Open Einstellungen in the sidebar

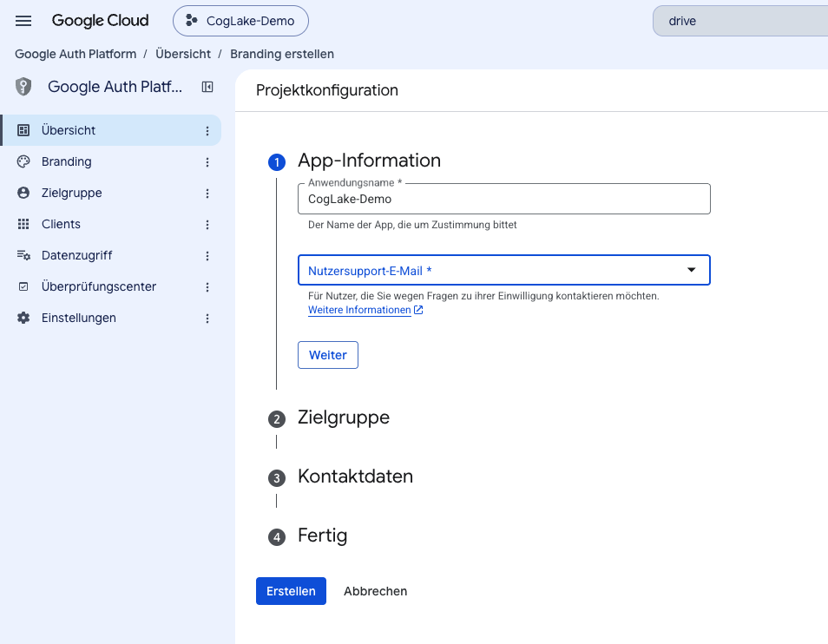tap(111, 318)
